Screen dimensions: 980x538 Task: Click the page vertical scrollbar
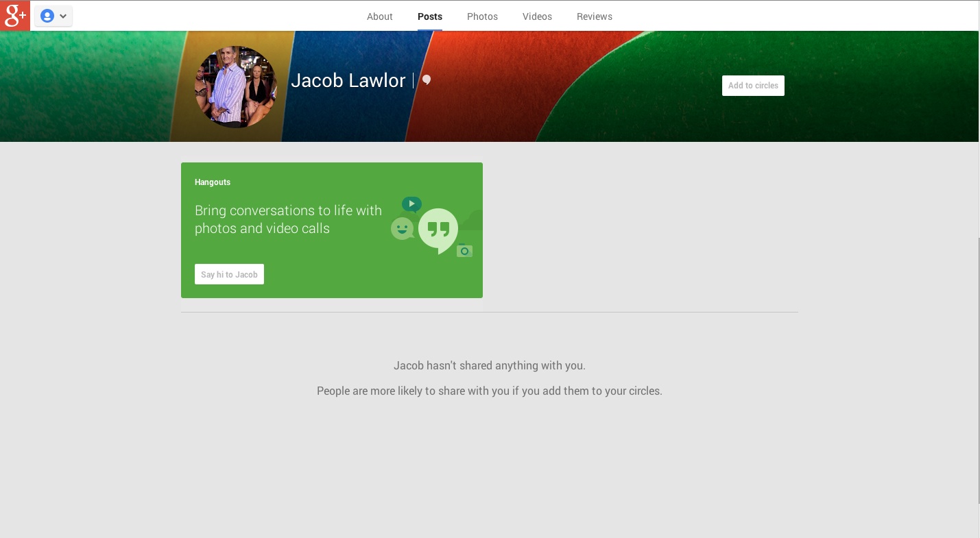coord(979,370)
